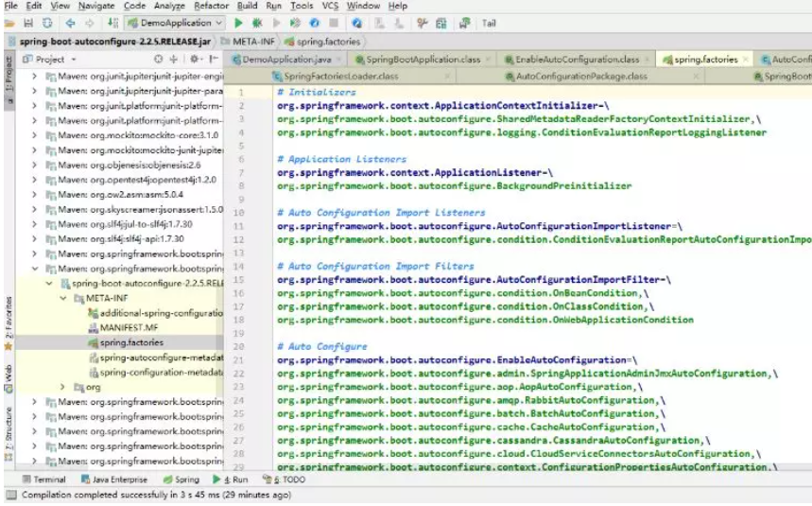
Task: Switch to SpringBootApplication.class tab
Action: tap(423, 60)
